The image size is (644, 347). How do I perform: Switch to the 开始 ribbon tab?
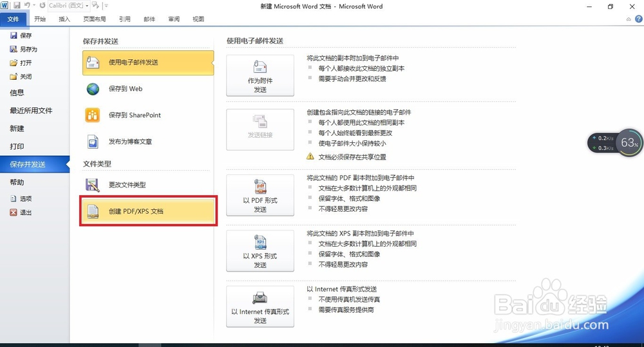coord(40,19)
